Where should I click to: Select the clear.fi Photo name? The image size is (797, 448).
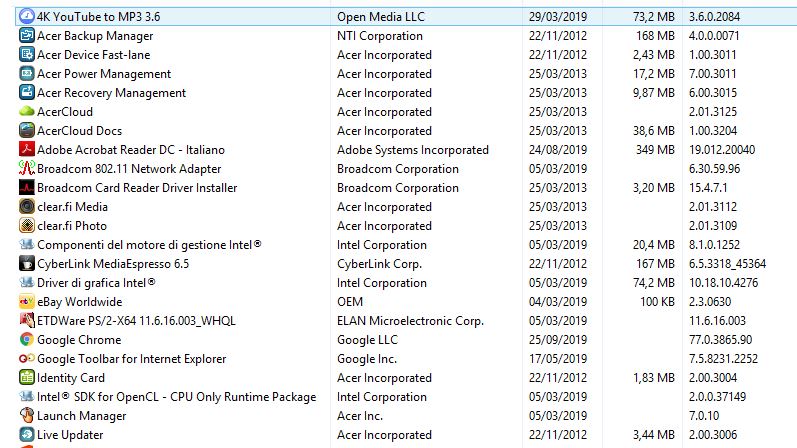72,225
